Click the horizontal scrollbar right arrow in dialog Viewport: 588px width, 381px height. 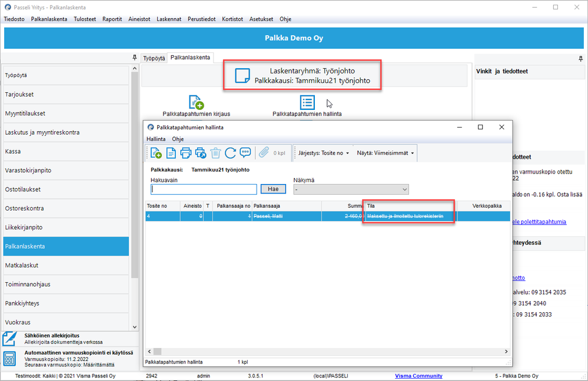tap(506, 352)
